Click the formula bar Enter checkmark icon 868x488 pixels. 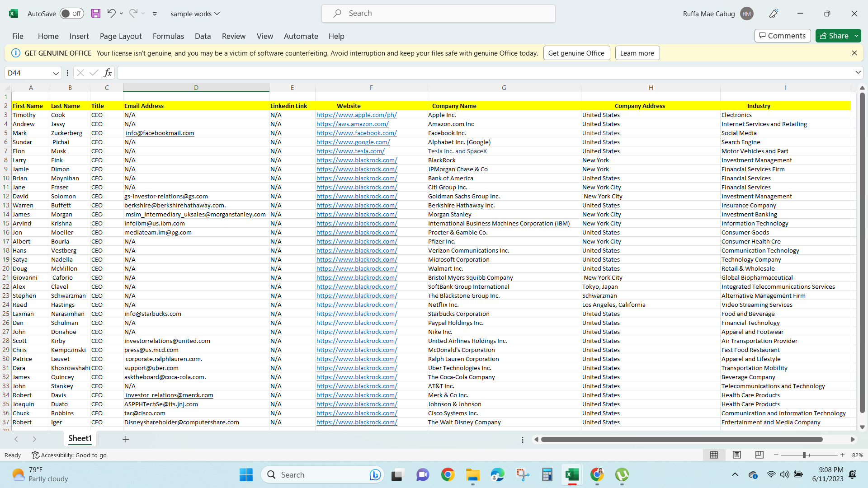(x=94, y=73)
